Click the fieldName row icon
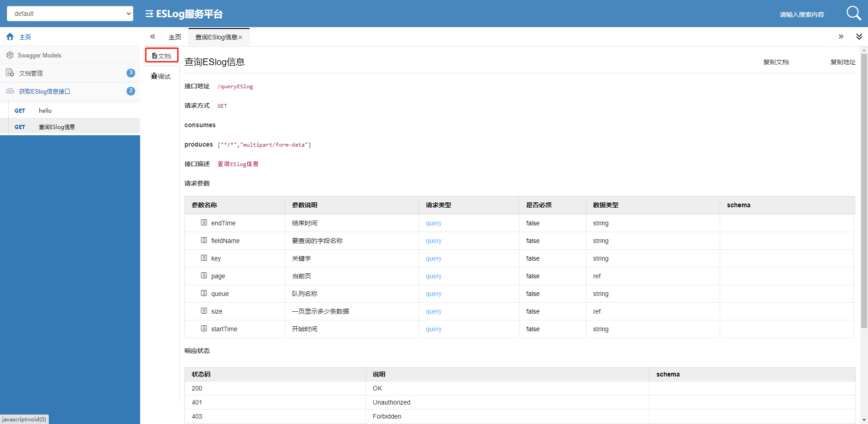Image resolution: width=868 pixels, height=424 pixels. [204, 240]
